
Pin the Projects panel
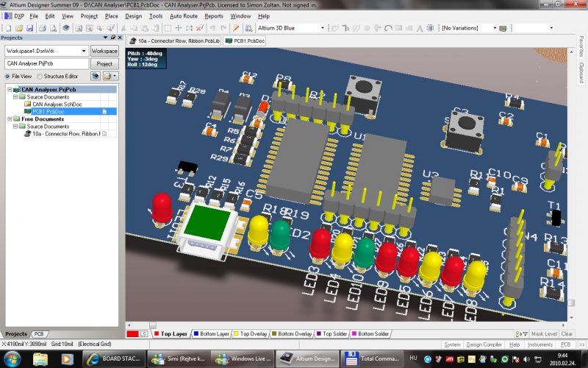(x=113, y=38)
